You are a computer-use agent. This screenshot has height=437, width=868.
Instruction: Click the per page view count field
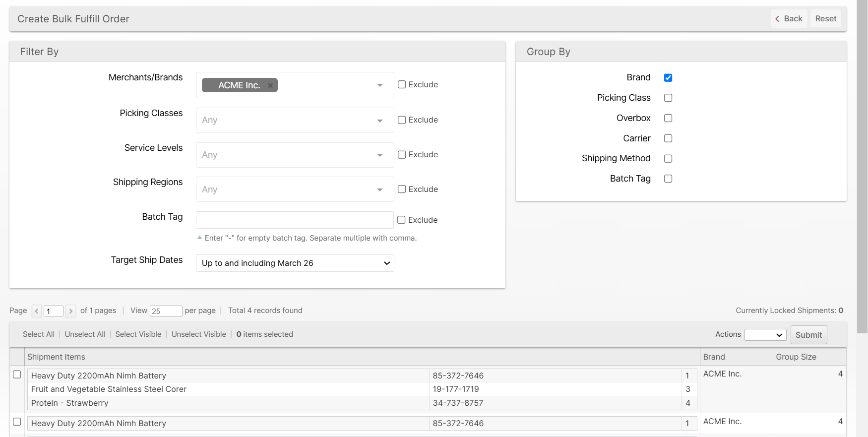[x=166, y=311]
